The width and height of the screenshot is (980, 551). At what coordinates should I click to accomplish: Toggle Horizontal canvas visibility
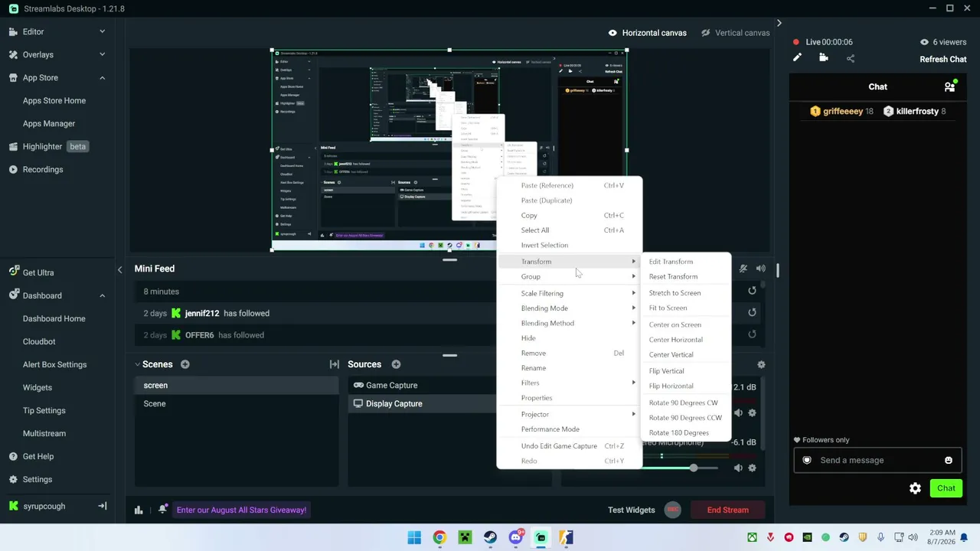coord(612,33)
